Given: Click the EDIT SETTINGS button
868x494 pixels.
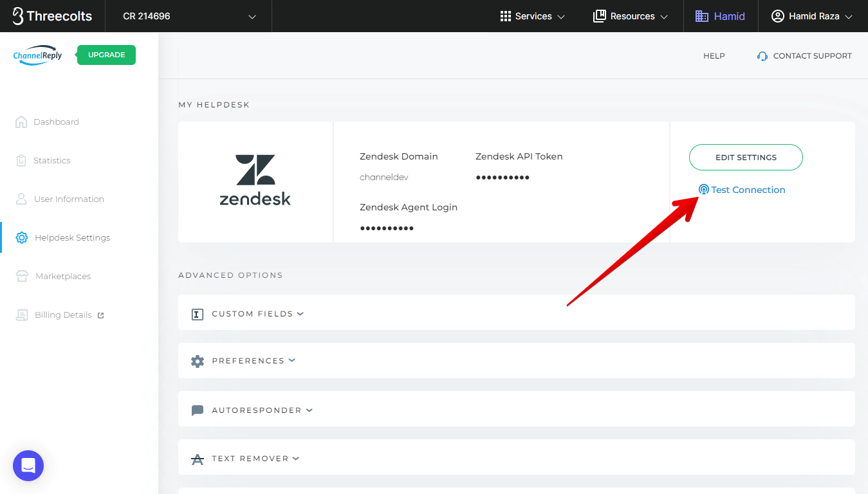Looking at the screenshot, I should point(746,158).
